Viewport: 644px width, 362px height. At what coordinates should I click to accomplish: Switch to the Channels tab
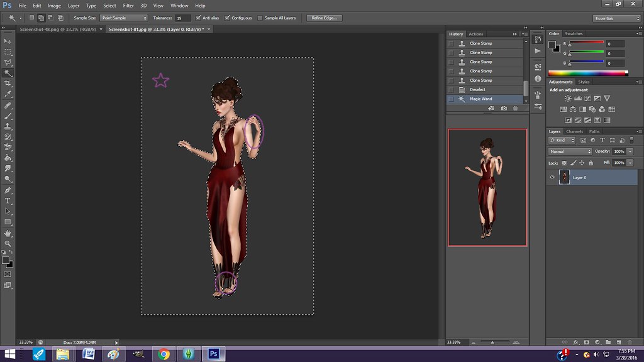click(575, 131)
